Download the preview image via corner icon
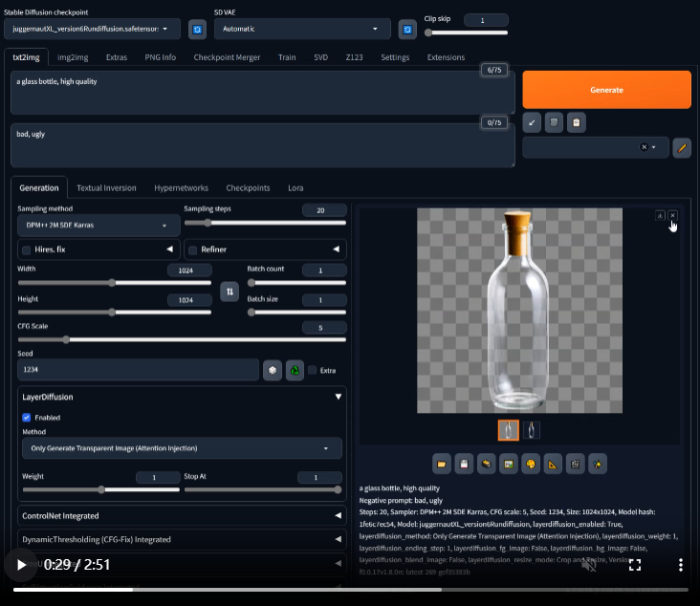Image resolution: width=700 pixels, height=606 pixels. click(x=660, y=215)
